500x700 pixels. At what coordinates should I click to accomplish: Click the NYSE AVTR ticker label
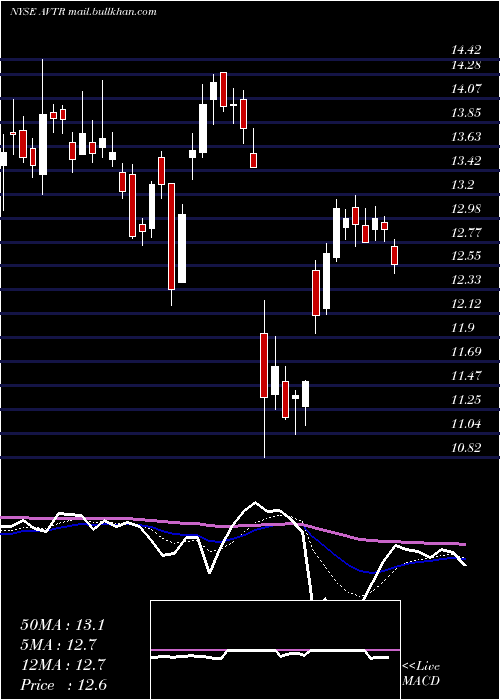pos(38,12)
